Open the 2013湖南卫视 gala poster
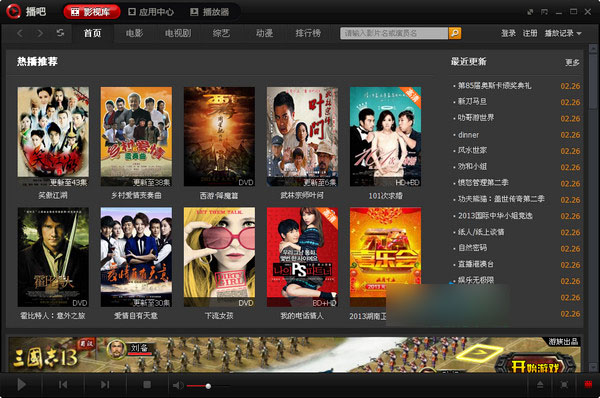600x398 pixels. pyautogui.click(x=385, y=257)
